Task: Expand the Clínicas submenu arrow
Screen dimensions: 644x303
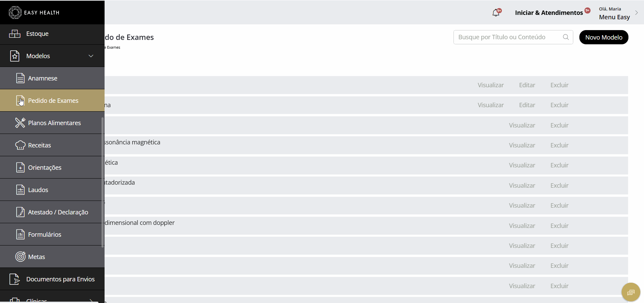Action: 91,300
